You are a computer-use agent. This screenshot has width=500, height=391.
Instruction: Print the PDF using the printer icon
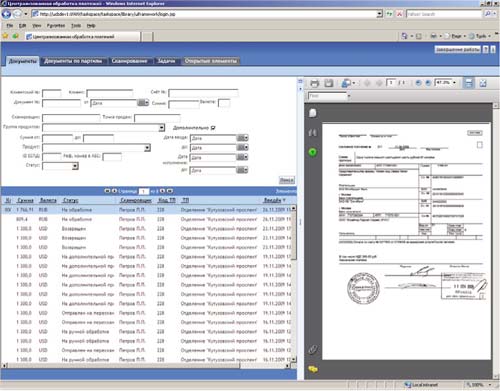314,83
